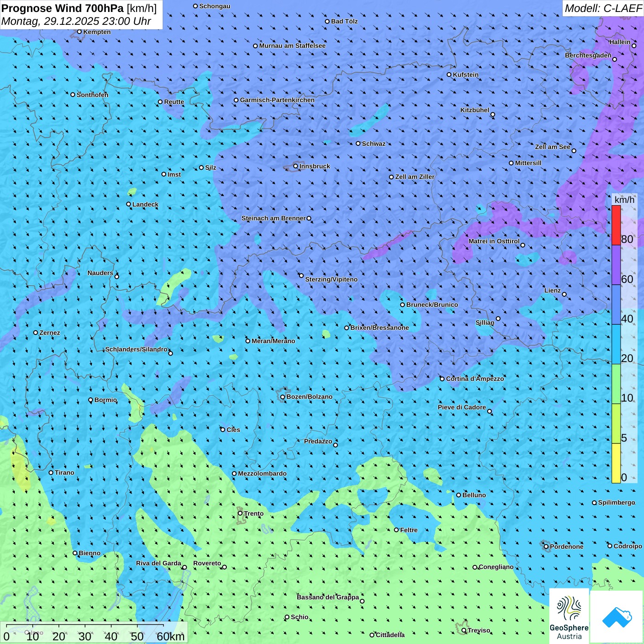Click the Schwaz city label
Viewport: 644px width, 644px height.
[374, 144]
